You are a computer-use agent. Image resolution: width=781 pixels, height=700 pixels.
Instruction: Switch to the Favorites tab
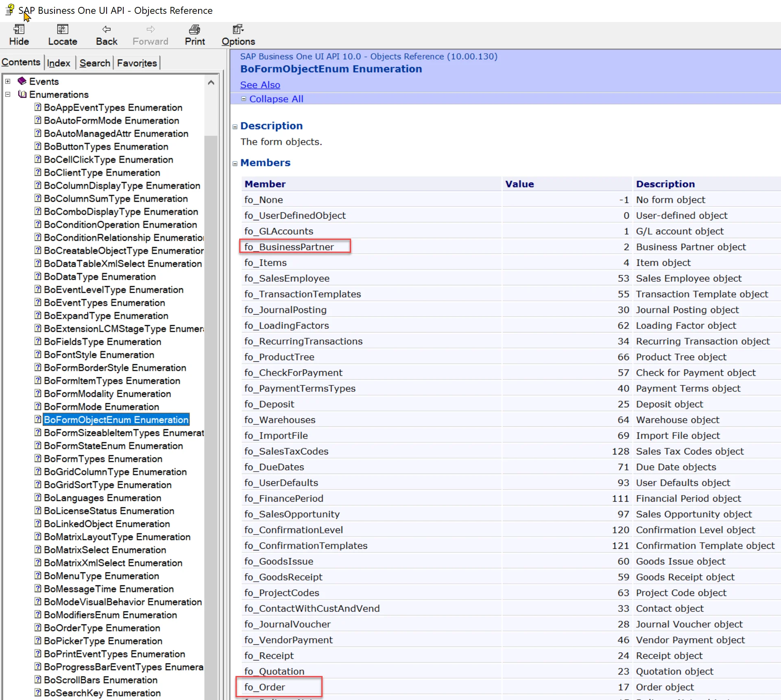pos(137,63)
